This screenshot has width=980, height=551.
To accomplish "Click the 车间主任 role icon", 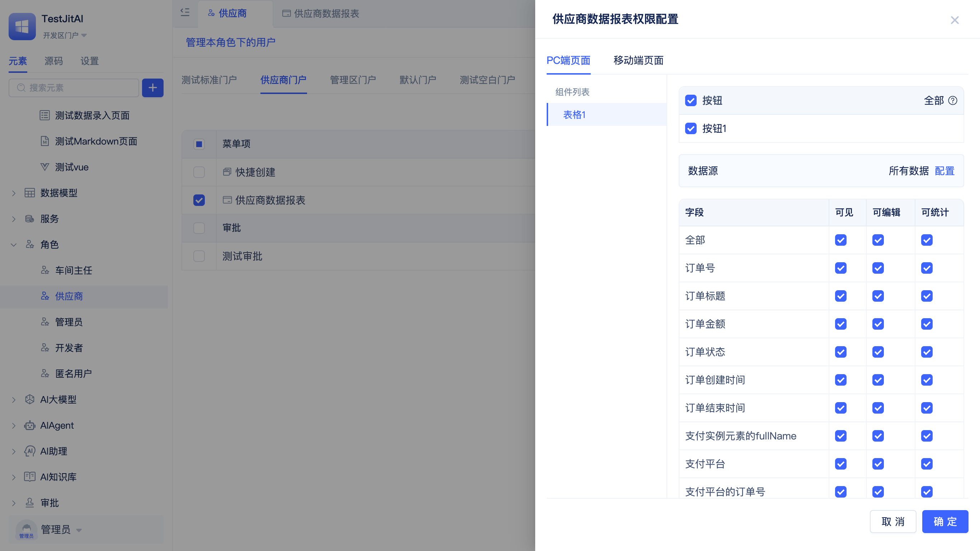I will point(45,270).
